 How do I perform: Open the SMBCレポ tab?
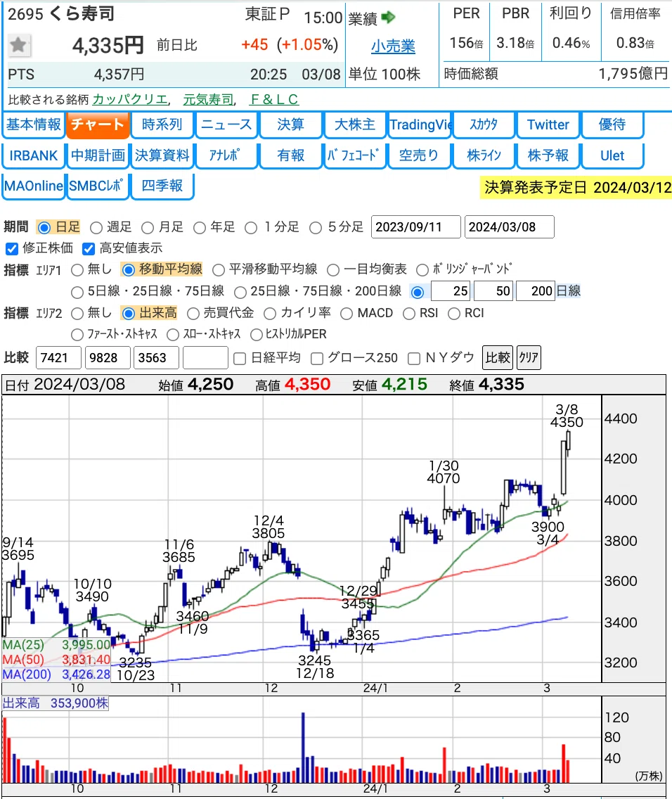(x=98, y=186)
